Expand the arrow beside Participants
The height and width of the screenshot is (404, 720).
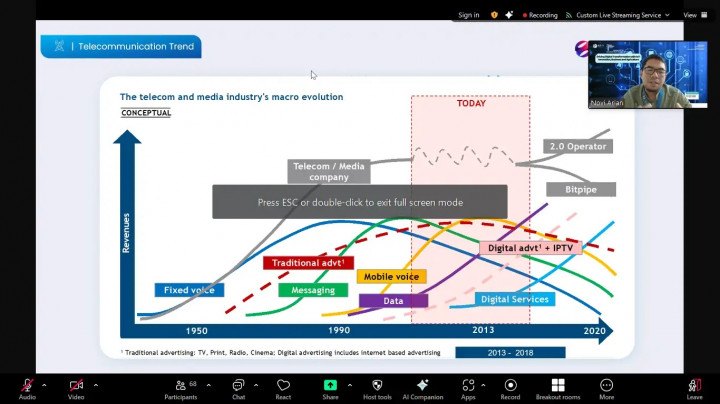(209, 385)
